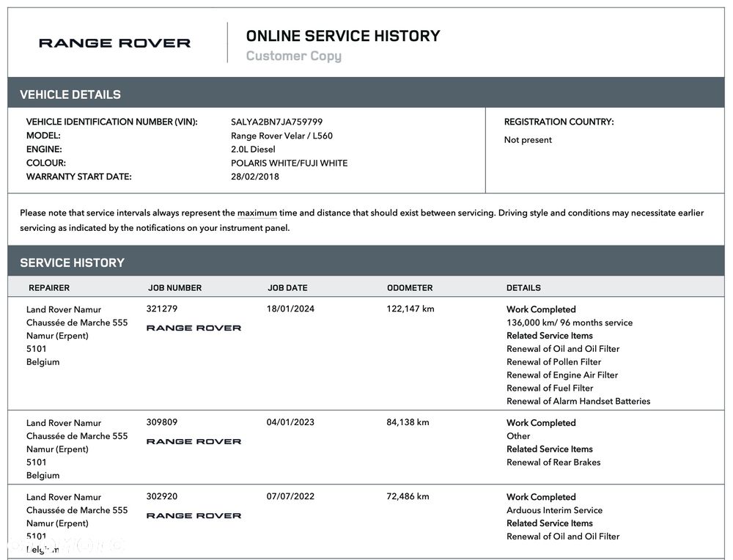Screen dimensions: 733x560
Task: Click the Range Rover logo under job 302920
Action: click(194, 515)
